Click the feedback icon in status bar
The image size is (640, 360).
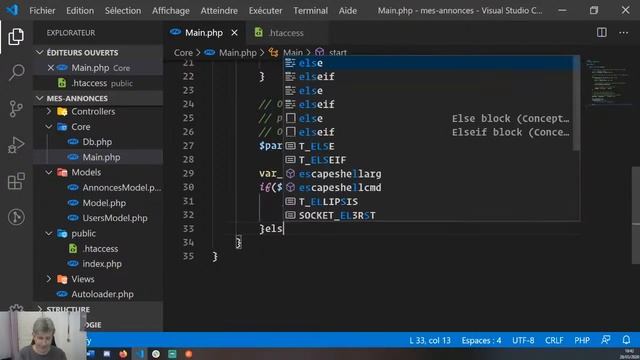tap(606, 340)
